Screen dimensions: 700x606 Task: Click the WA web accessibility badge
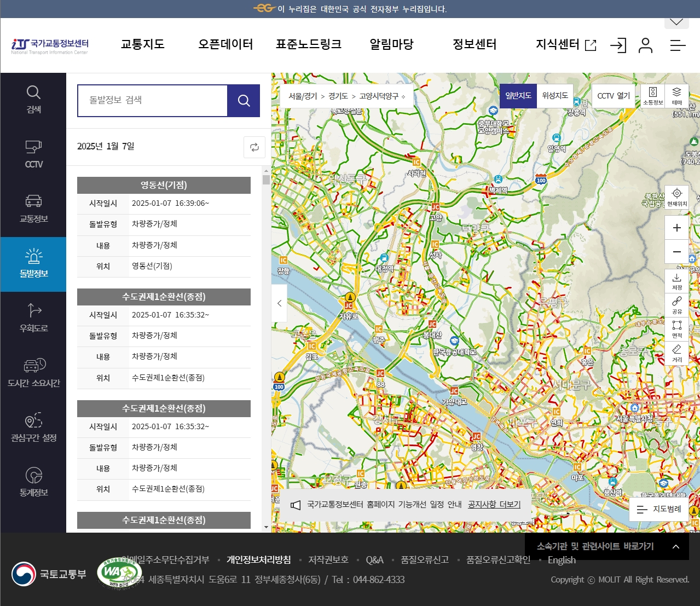[119, 573]
